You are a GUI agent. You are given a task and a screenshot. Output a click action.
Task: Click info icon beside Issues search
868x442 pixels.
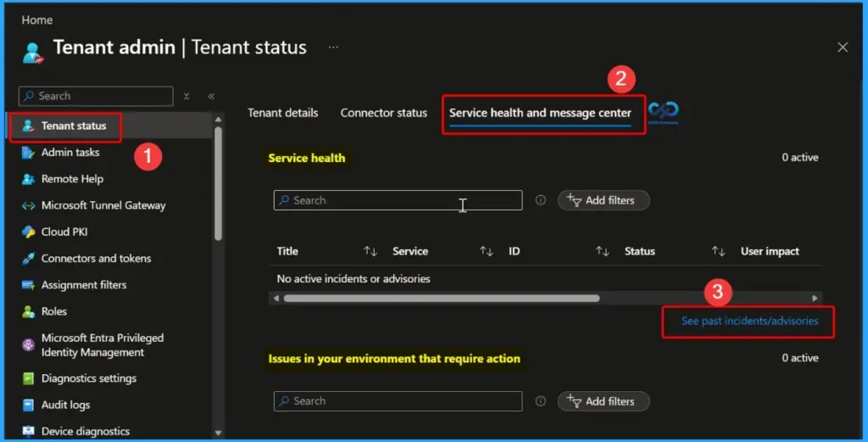540,401
